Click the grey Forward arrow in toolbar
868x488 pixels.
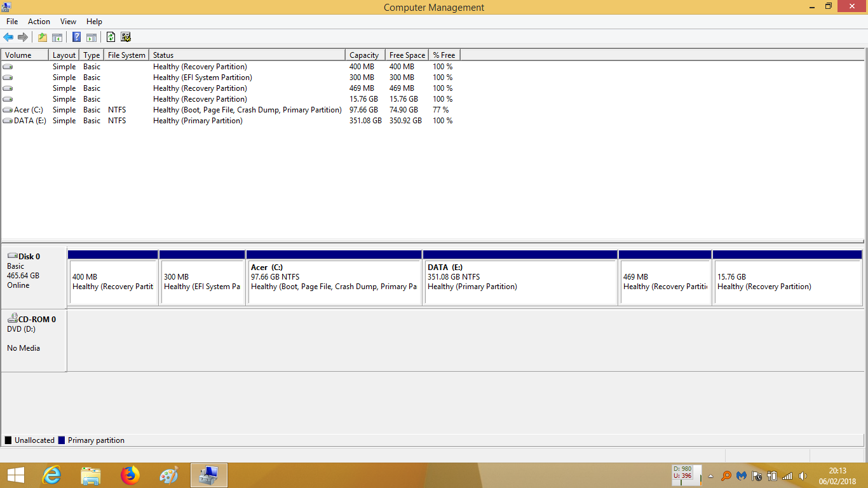pyautogui.click(x=23, y=37)
